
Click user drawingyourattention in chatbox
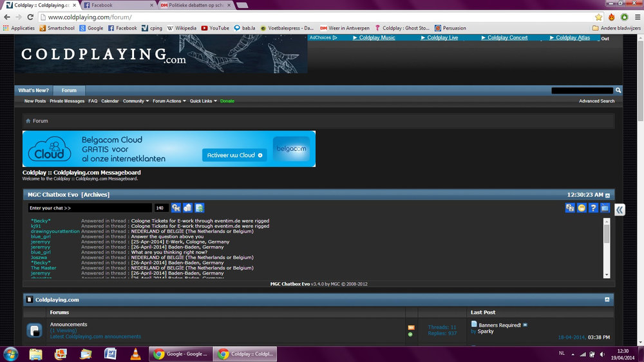point(55,231)
